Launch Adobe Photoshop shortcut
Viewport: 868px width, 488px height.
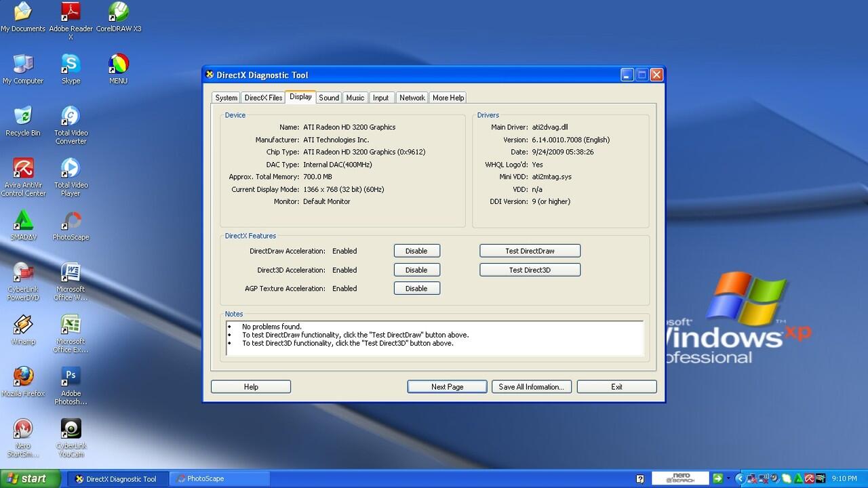click(71, 386)
